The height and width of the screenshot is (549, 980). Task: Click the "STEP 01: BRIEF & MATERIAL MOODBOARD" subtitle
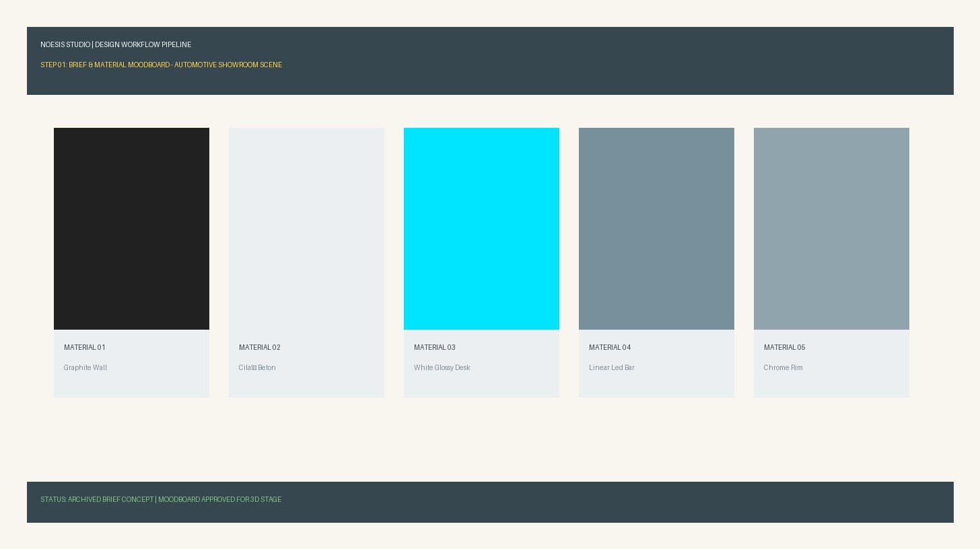pos(105,65)
